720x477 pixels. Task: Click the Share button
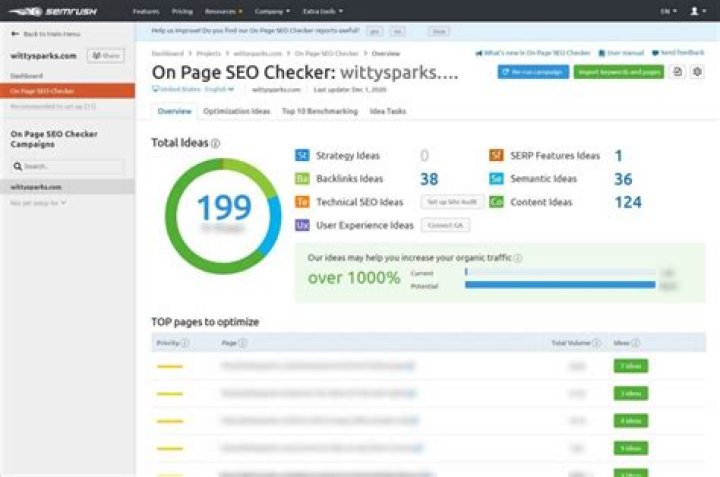106,56
